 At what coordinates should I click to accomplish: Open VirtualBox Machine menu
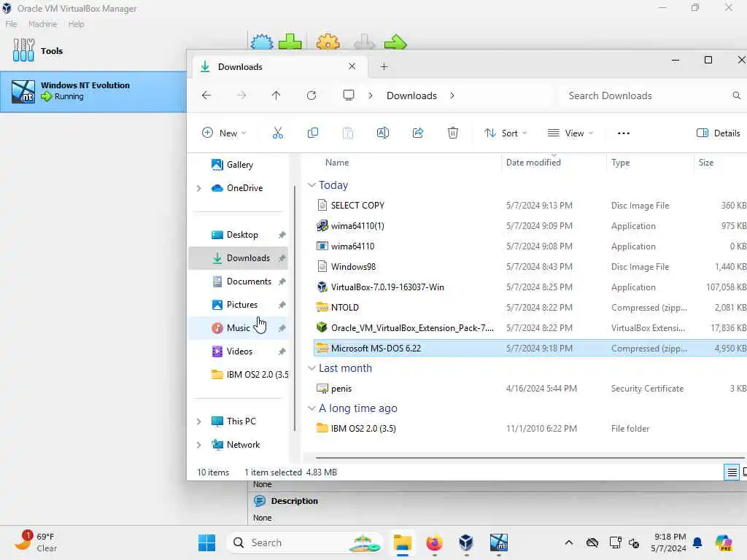(42, 24)
